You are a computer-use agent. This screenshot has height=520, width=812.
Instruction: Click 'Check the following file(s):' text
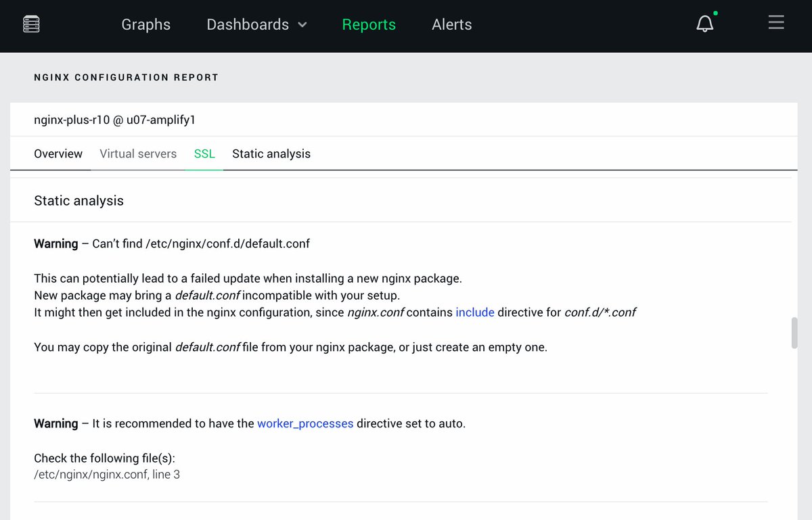point(105,458)
